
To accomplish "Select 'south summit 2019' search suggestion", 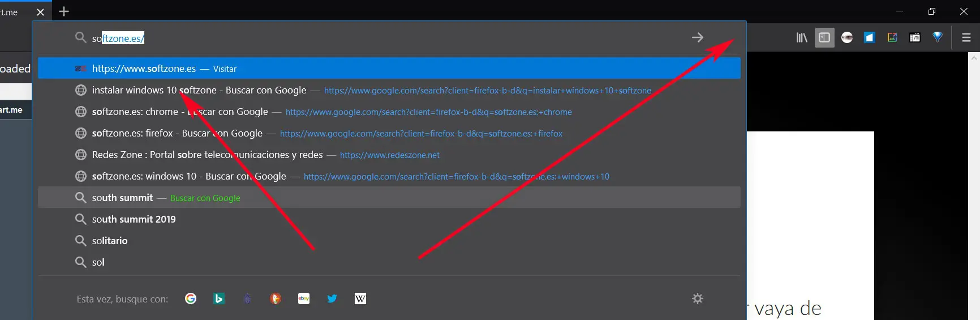I will point(389,219).
